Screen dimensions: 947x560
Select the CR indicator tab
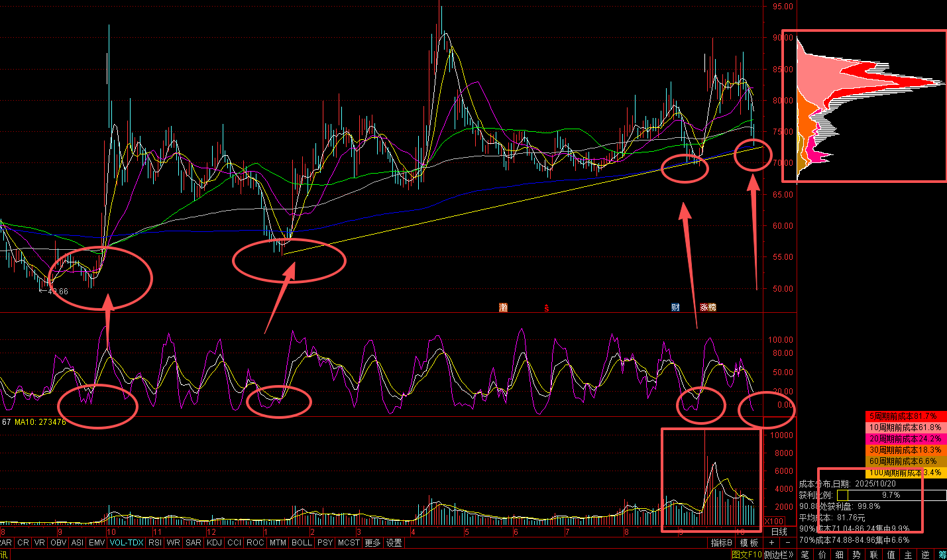tap(23, 543)
